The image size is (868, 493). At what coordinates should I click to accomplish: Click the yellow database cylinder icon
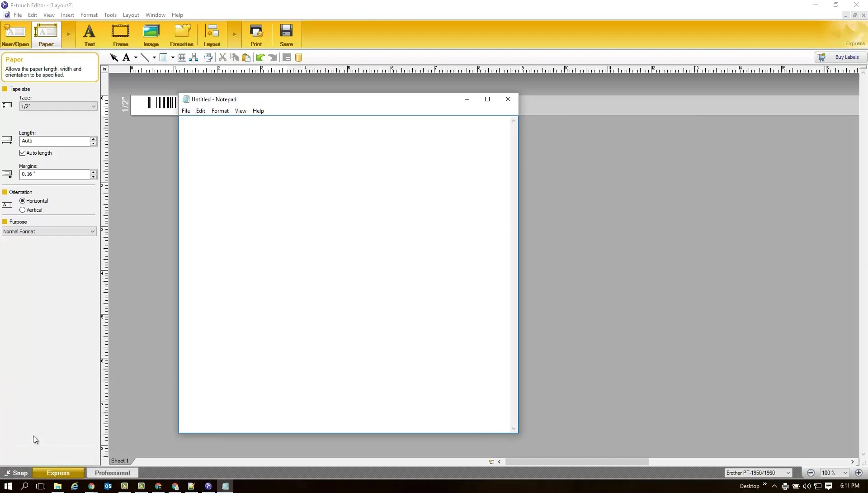click(x=298, y=57)
